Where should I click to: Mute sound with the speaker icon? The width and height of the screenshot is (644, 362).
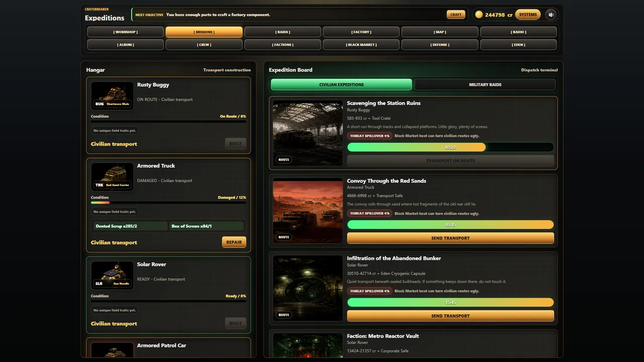[551, 15]
